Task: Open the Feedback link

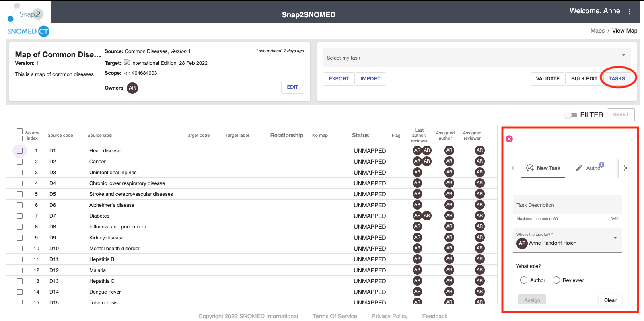Action: (x=435, y=316)
